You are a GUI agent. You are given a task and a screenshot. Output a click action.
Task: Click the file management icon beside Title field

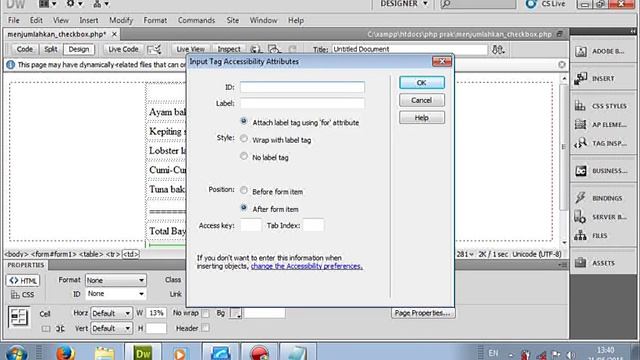point(498,49)
